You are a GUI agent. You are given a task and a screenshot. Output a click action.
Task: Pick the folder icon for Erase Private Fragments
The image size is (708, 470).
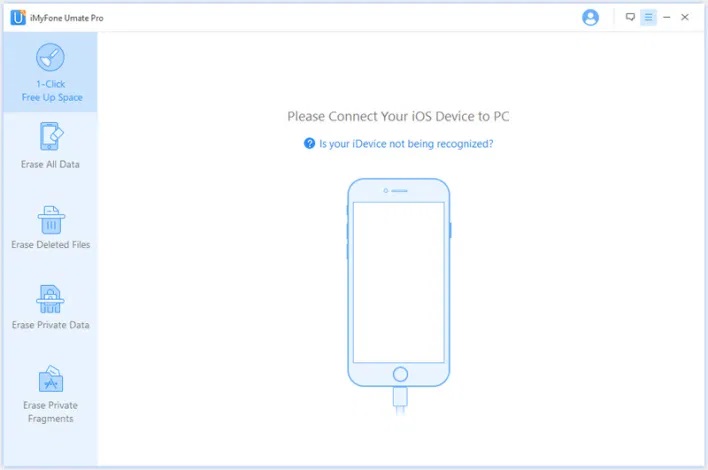[x=51, y=379]
